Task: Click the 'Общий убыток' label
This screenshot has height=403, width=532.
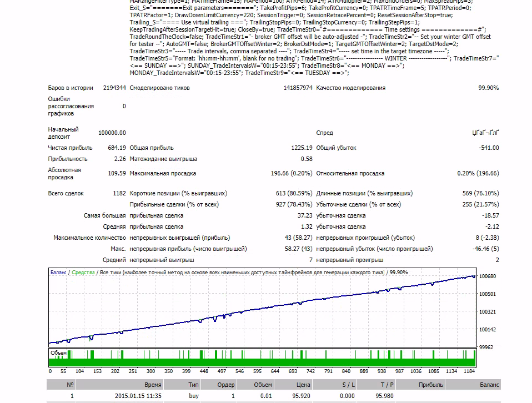Action: click(336, 148)
